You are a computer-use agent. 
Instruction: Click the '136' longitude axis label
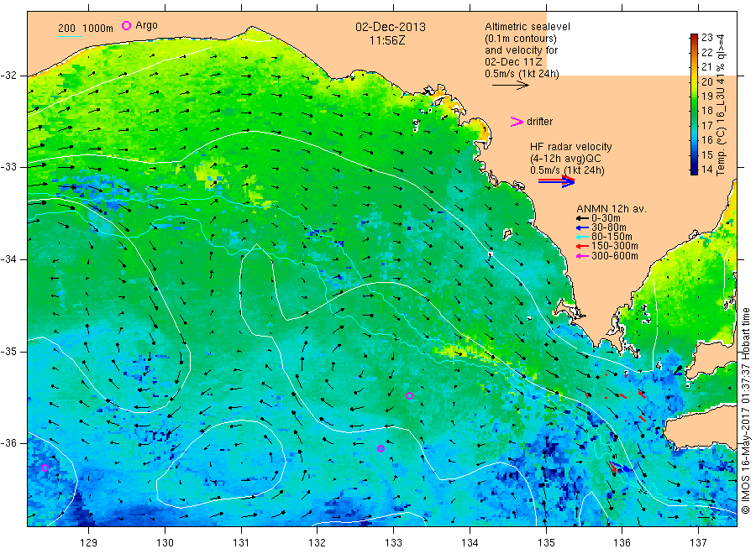(x=622, y=543)
